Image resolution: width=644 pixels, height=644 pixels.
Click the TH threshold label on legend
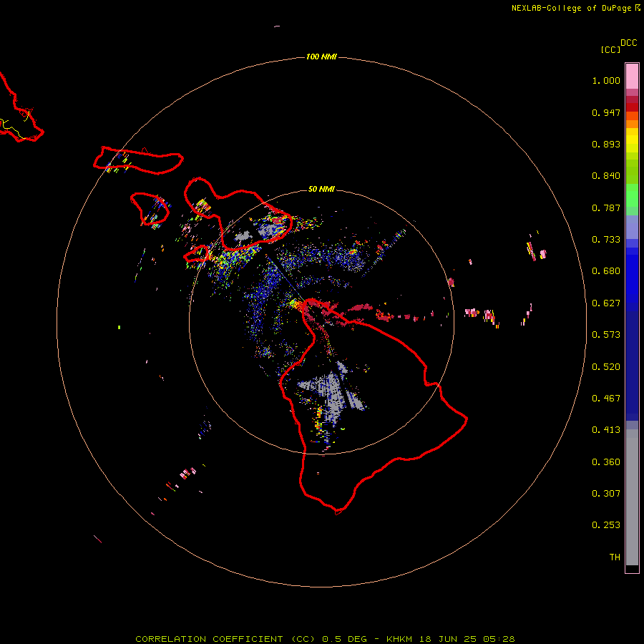(x=615, y=557)
